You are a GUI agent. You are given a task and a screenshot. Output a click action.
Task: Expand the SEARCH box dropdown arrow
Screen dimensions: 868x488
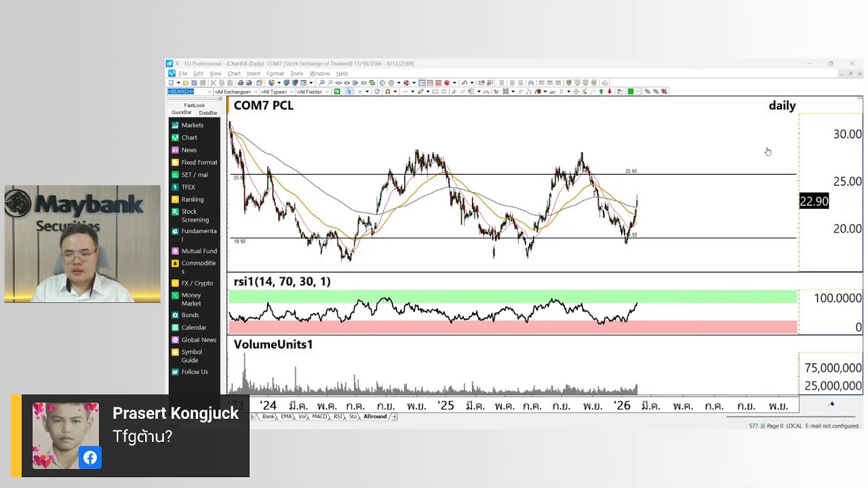pyautogui.click(x=210, y=91)
